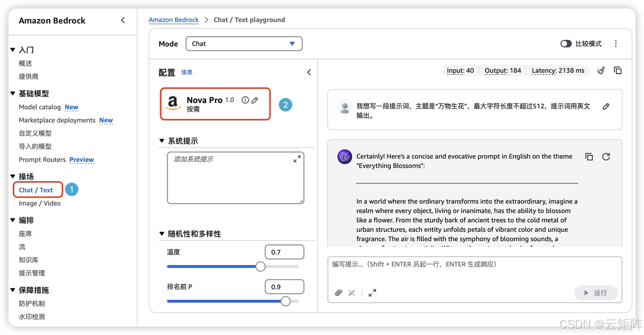Open Prompt Routers in sidebar
Screen dimensions: 644x335
42,160
